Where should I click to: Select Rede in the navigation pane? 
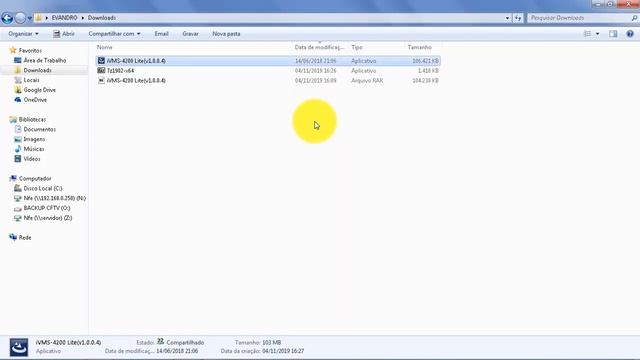pyautogui.click(x=25, y=238)
